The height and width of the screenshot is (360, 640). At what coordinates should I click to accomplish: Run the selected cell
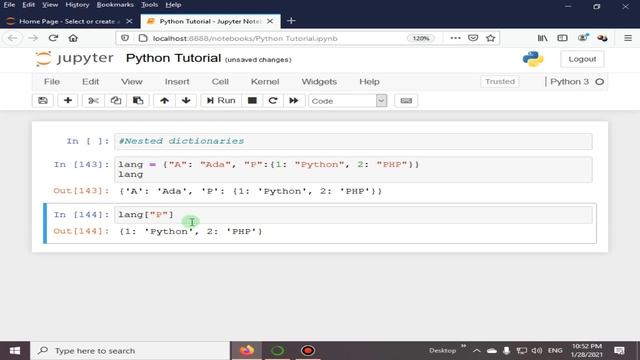221,100
